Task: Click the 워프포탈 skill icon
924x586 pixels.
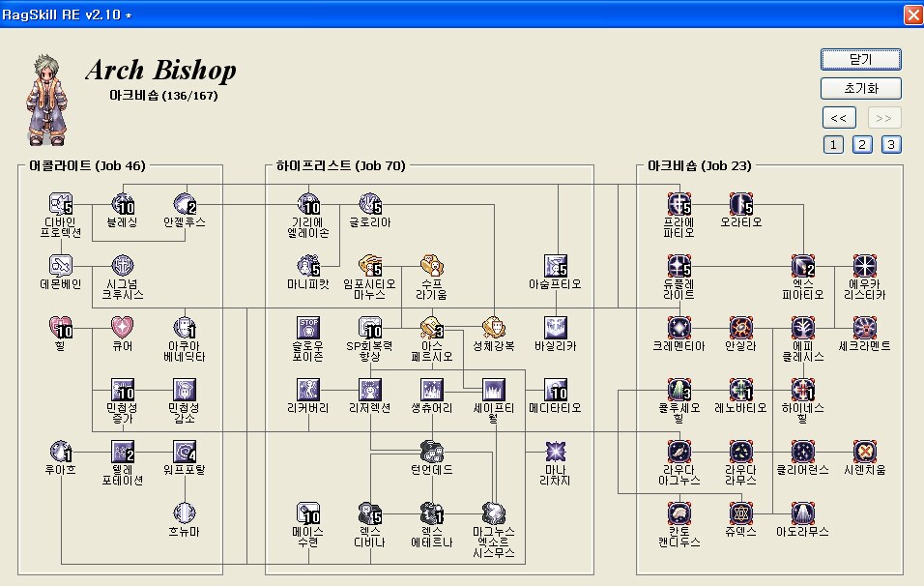Action: (x=186, y=452)
